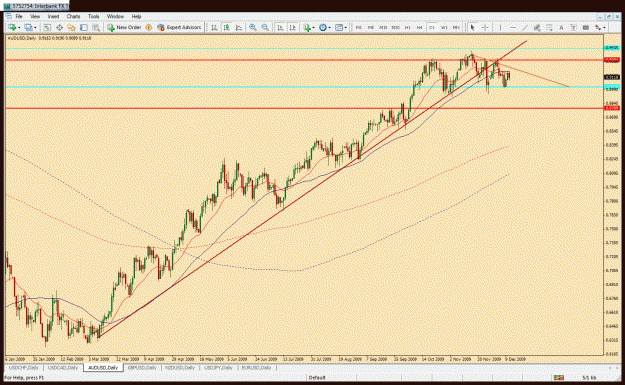625x385 pixels.
Task: Select the W1 timeframe button
Action: 444,28
